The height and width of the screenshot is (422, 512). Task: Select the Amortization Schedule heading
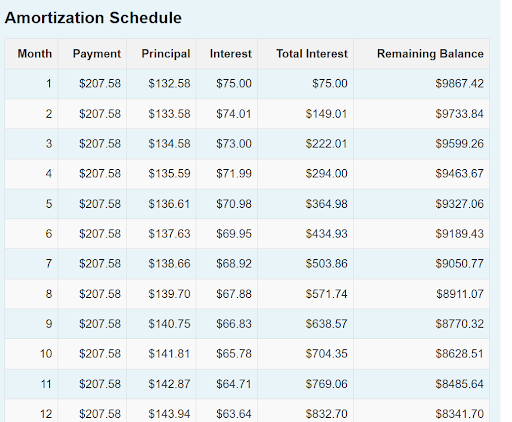tap(93, 18)
